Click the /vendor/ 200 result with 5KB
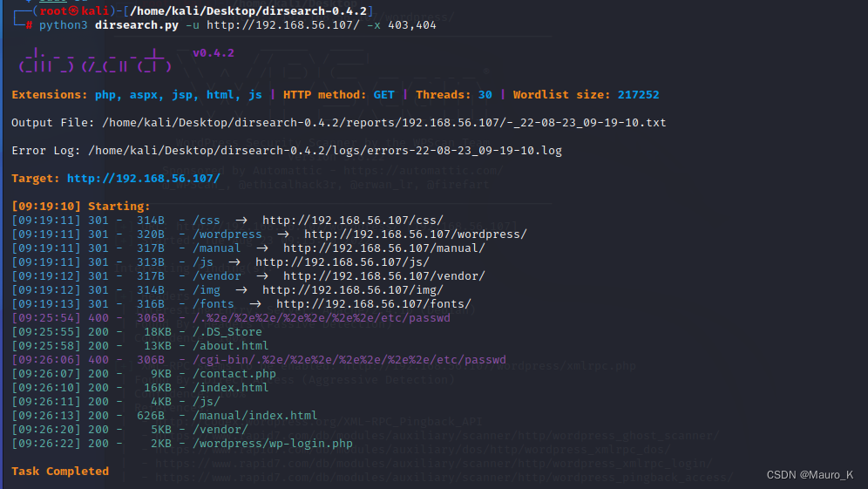 [x=220, y=429]
